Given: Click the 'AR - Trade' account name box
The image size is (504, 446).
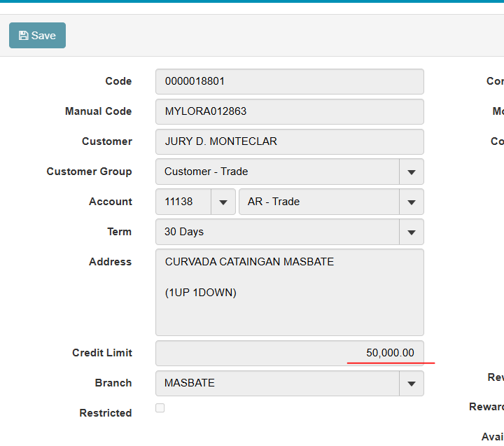Looking at the screenshot, I should coord(318,202).
